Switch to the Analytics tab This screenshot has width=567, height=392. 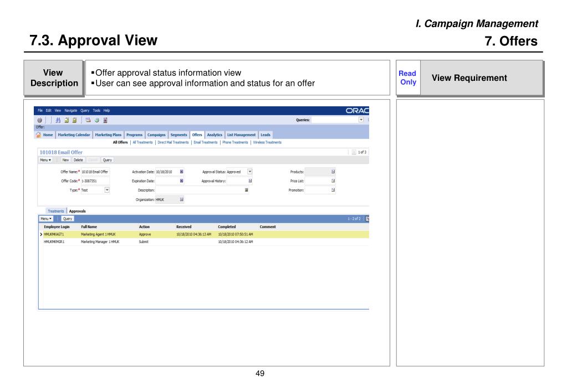(215, 135)
